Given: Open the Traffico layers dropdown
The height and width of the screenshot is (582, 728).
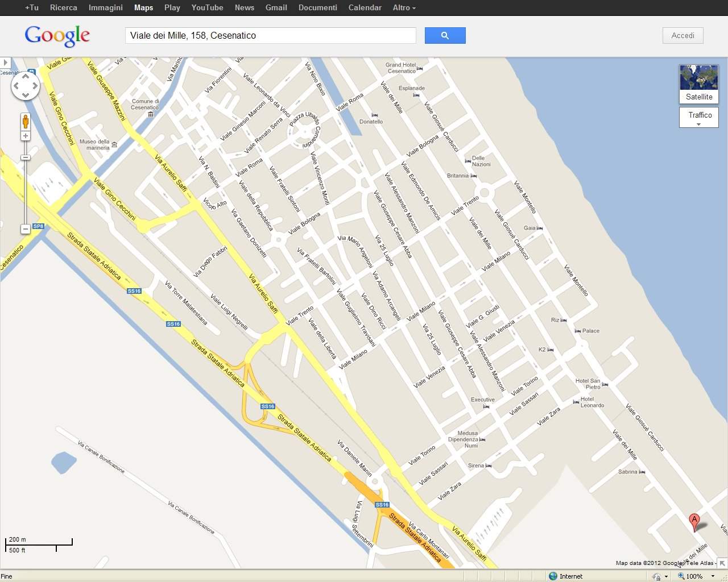Looking at the screenshot, I should click(x=699, y=118).
